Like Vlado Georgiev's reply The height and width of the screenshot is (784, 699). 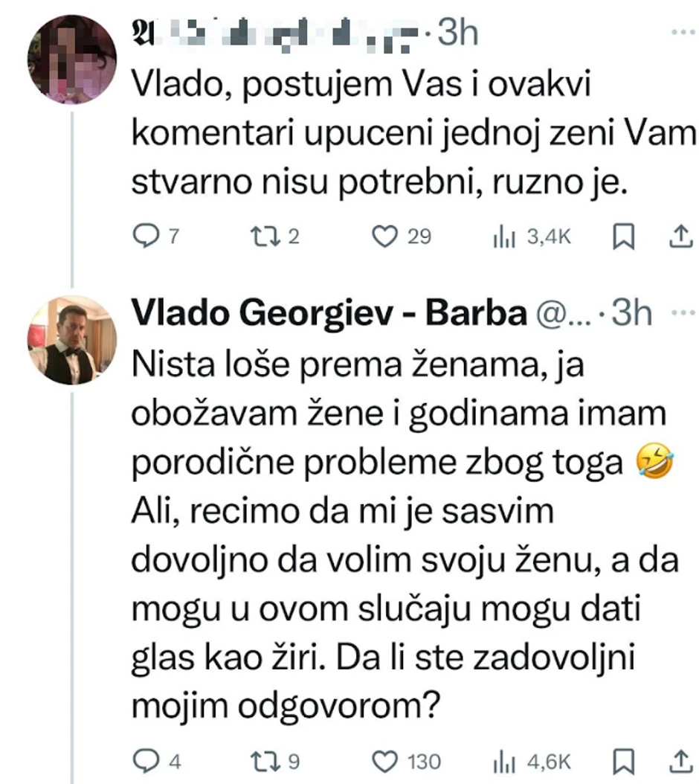385,761
